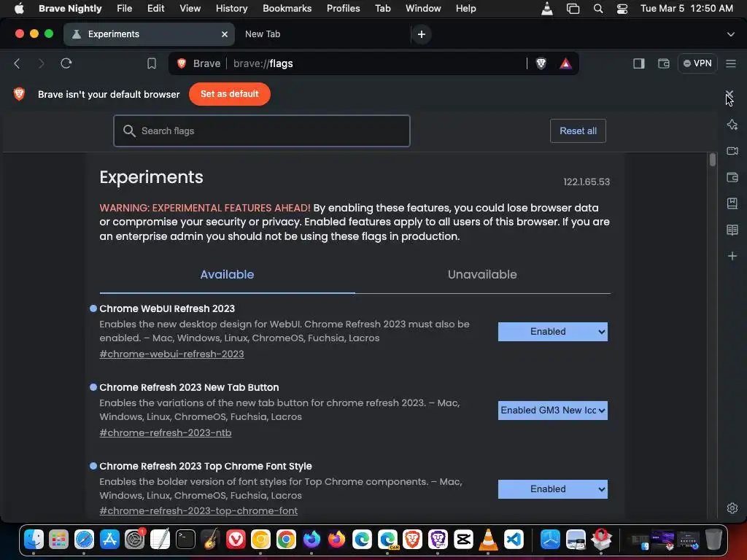
Task: Open #chrome-refresh-2023-ntb anchor link
Action: coord(166,433)
